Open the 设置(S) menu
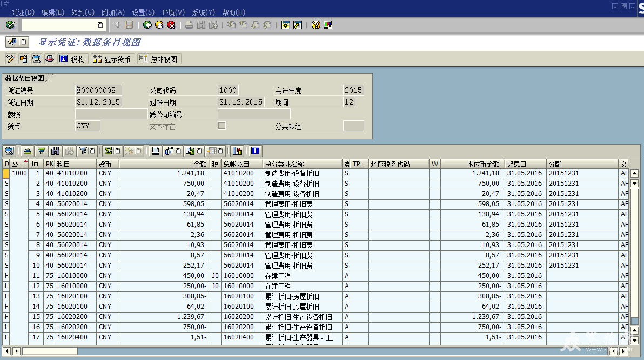The width and height of the screenshot is (644, 360). coord(143,12)
